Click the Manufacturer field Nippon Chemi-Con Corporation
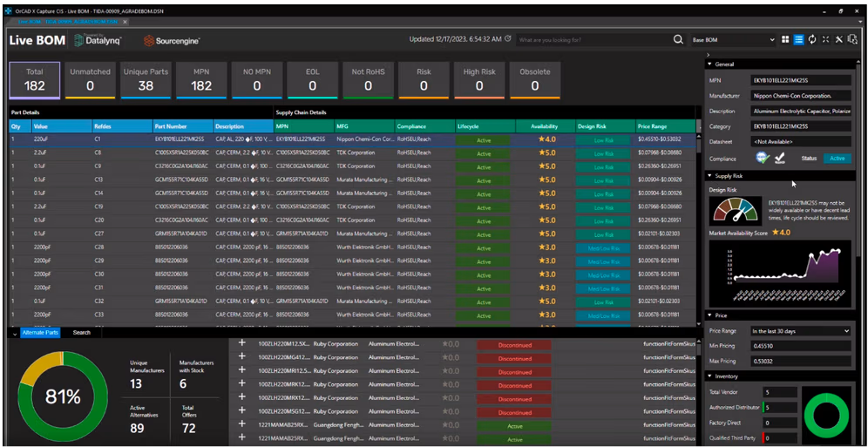Image resolution: width=868 pixels, height=447 pixels. pos(801,96)
